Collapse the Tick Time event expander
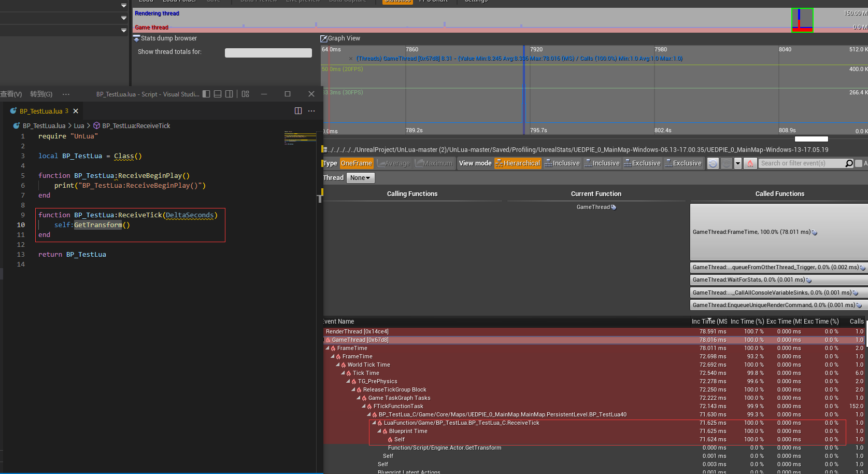Screen dimensions: 868x474 [342, 373]
